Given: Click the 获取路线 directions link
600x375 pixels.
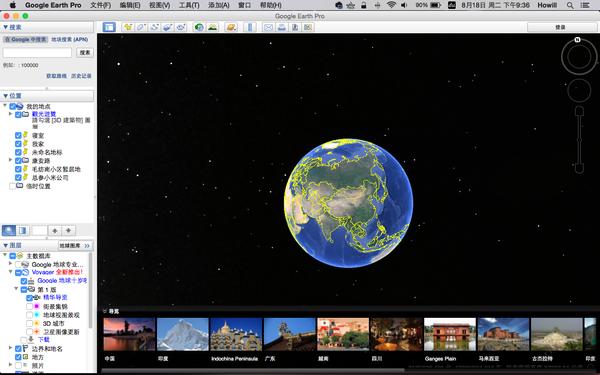Looking at the screenshot, I should coord(57,76).
